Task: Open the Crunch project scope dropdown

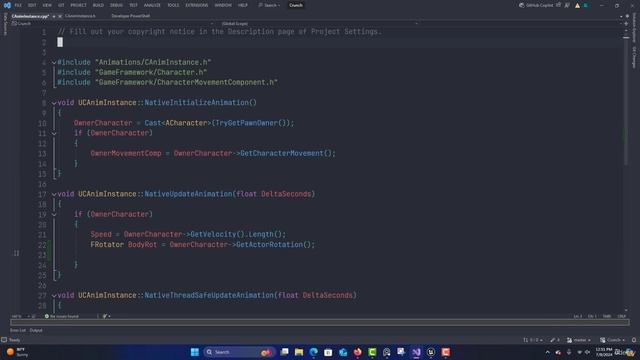Action: tap(112, 24)
